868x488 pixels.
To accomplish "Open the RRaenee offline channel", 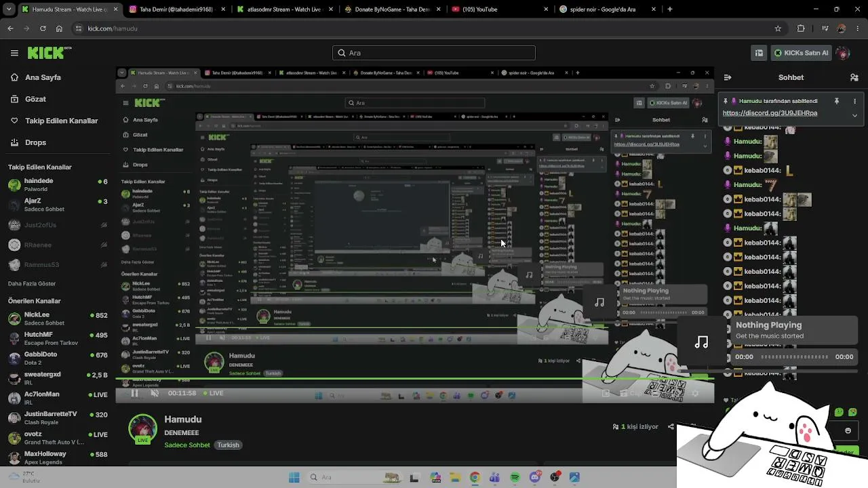I will pyautogui.click(x=57, y=245).
